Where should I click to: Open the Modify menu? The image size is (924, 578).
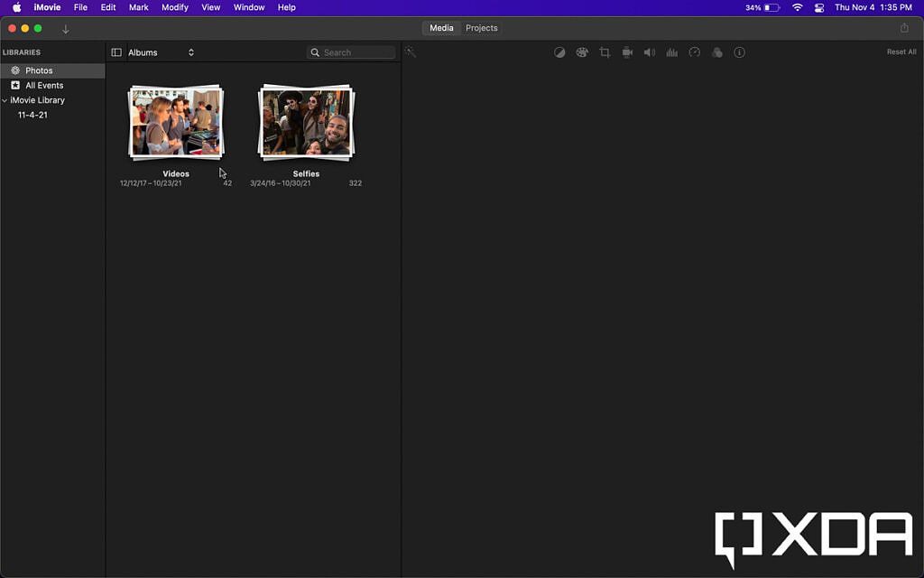tap(174, 7)
